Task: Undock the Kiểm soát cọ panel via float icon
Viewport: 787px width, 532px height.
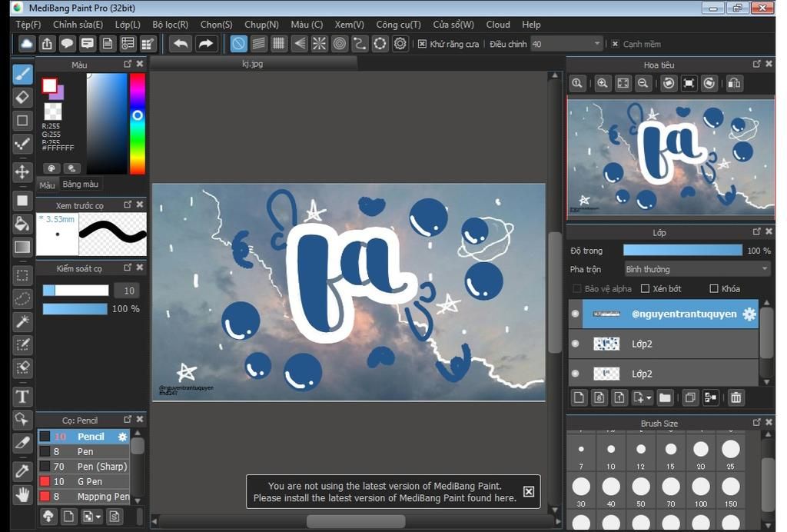Action: click(128, 268)
